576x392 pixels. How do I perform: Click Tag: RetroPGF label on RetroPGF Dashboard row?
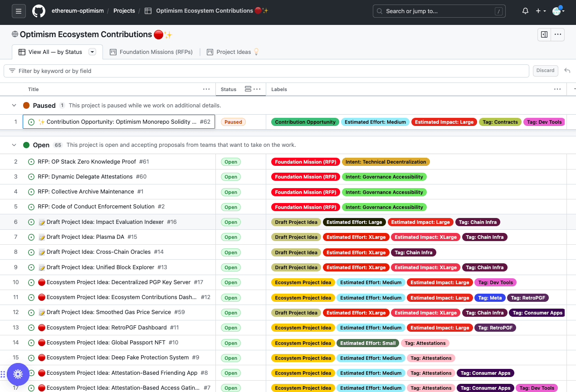click(x=495, y=328)
